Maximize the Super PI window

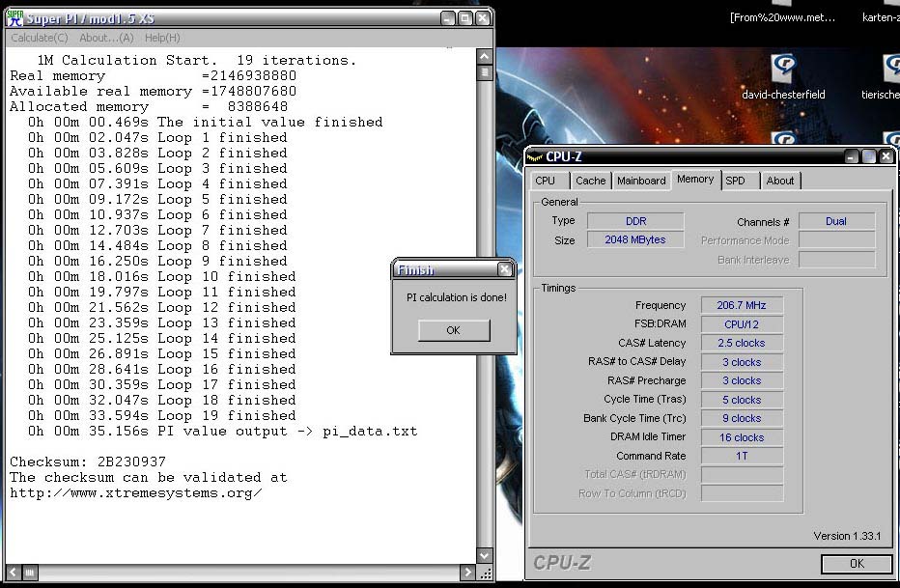(x=465, y=18)
